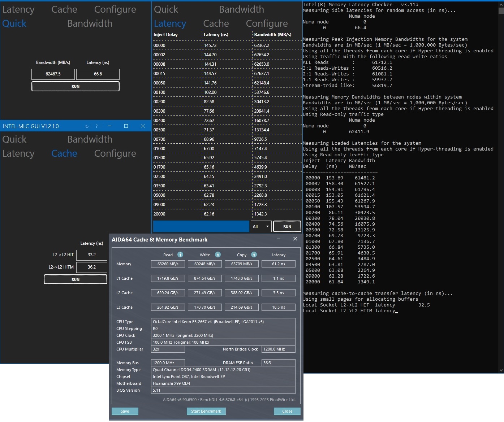Click the Latency field showing 66.6
The image size is (504, 422).
pos(98,74)
